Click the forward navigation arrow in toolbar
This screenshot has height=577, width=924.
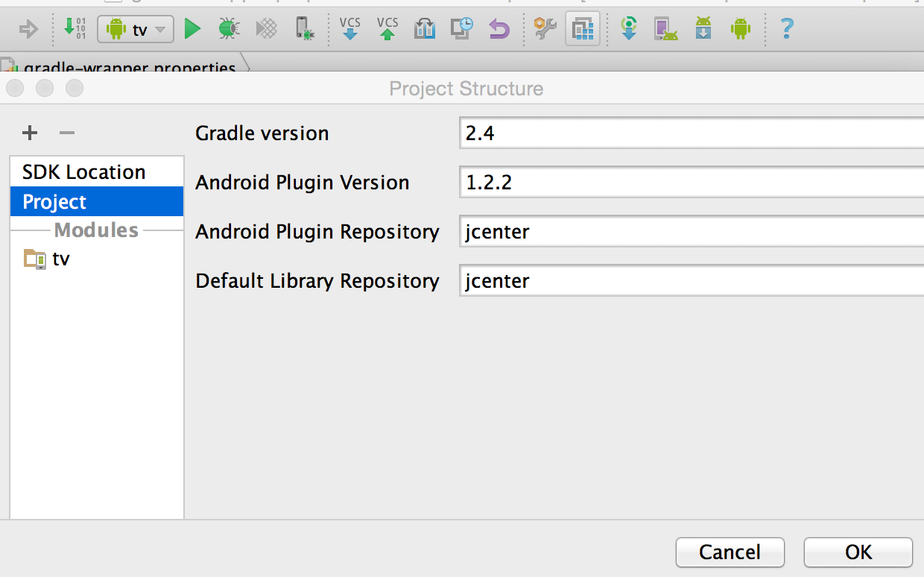click(28, 30)
